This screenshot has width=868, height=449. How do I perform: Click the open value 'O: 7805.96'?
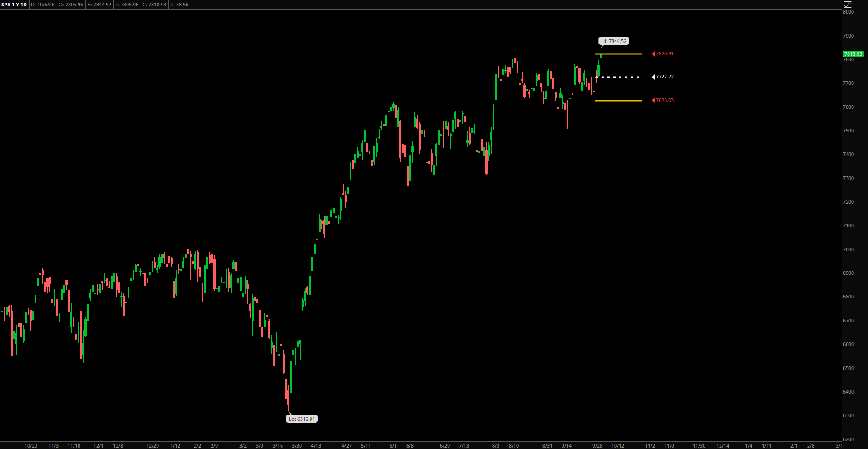pos(71,5)
